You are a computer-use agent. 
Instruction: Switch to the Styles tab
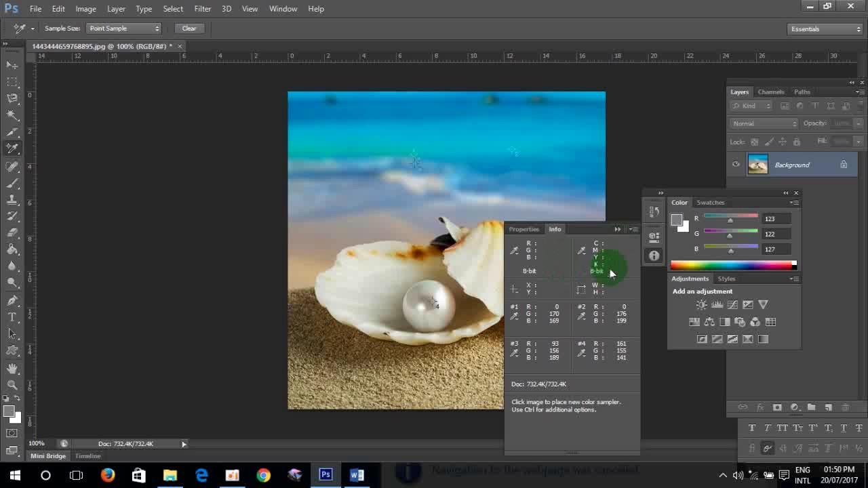pyautogui.click(x=726, y=279)
